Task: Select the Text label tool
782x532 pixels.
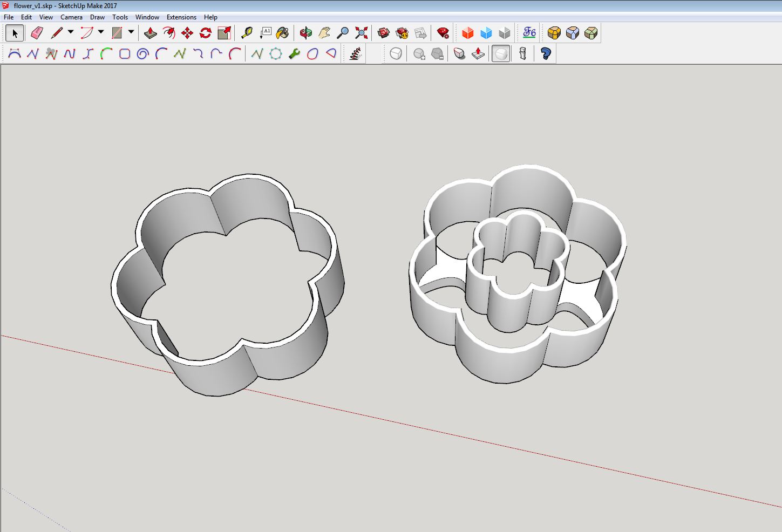Action: pyautogui.click(x=265, y=33)
